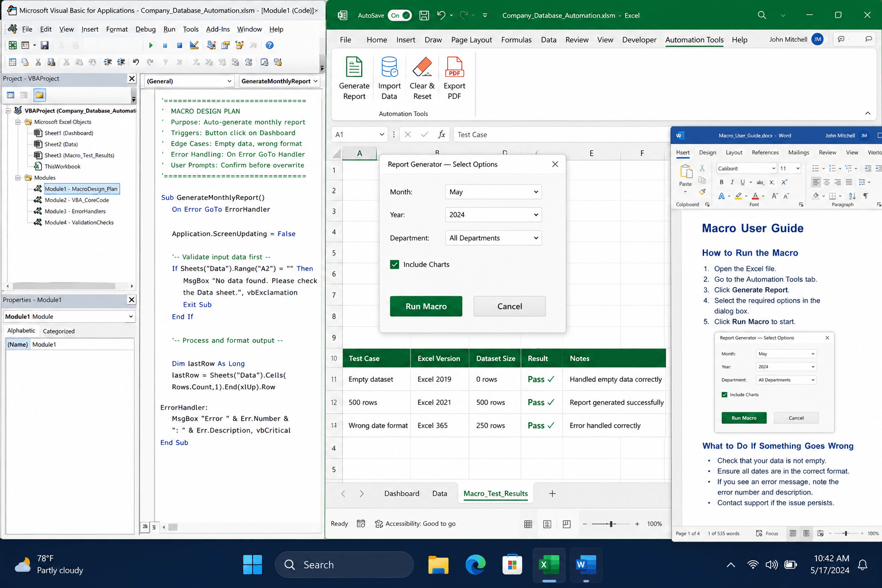This screenshot has height=588, width=882.
Task: Open Month dropdown in Excel Report Generator dialog
Action: coord(493,192)
